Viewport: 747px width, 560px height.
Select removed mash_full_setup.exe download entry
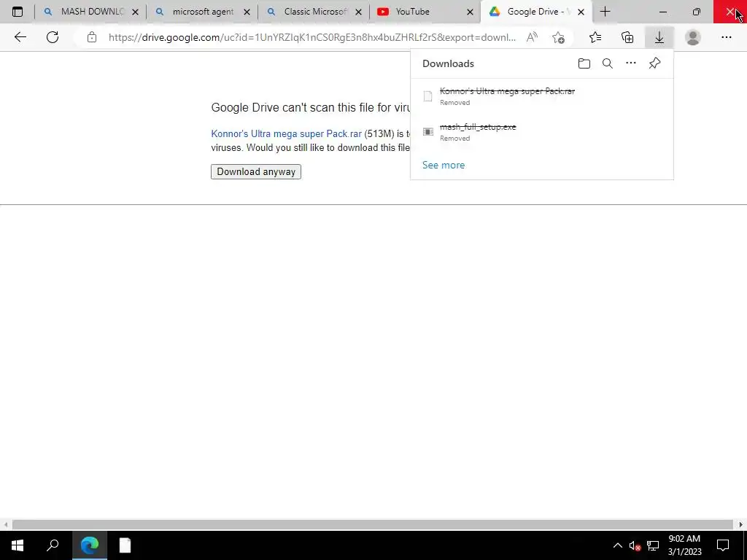click(542, 132)
